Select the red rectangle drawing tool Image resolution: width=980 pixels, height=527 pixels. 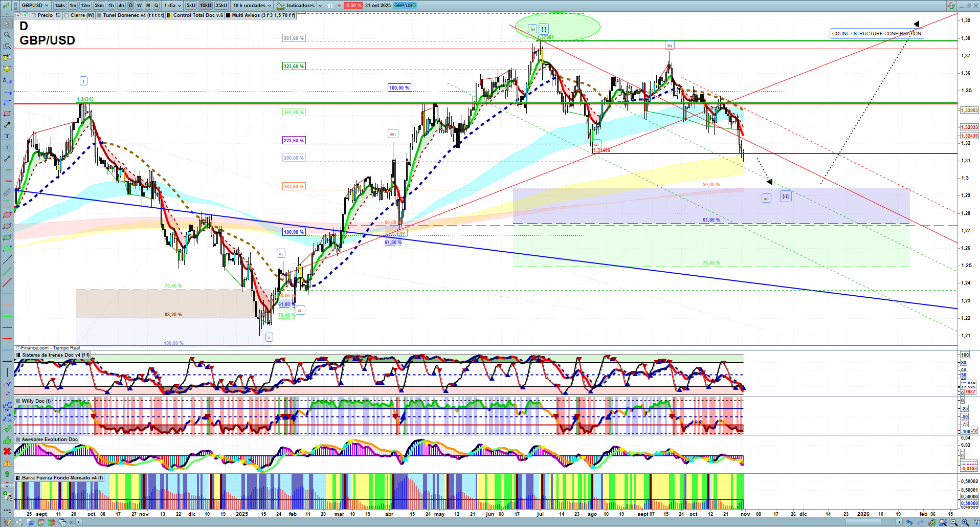point(7,114)
